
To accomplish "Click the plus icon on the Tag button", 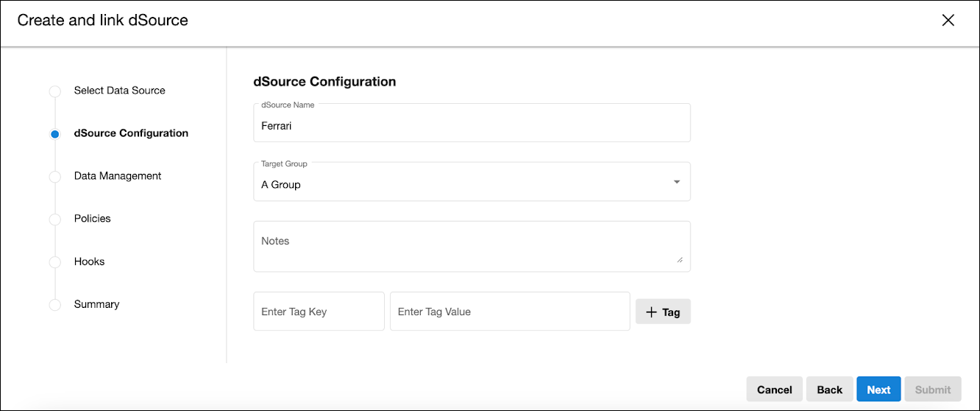I will point(650,312).
